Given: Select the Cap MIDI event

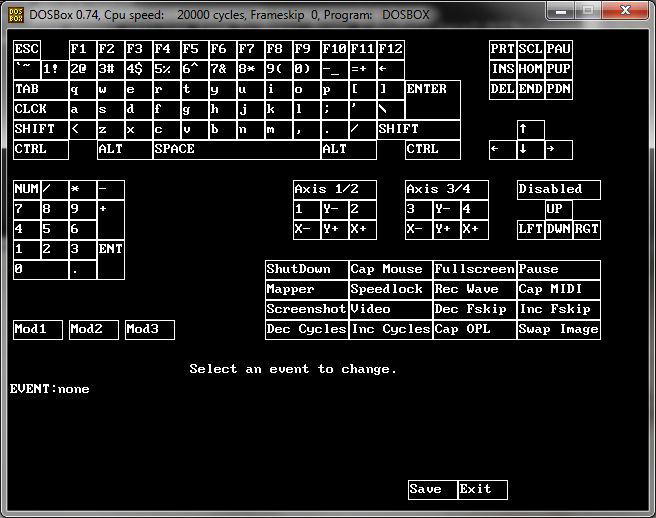Looking at the screenshot, I should click(559, 290).
